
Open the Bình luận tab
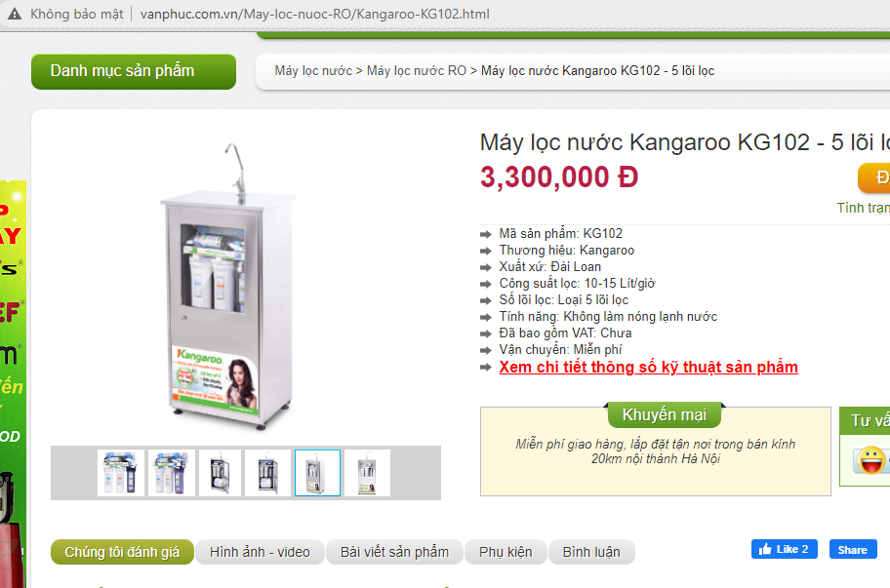591,552
